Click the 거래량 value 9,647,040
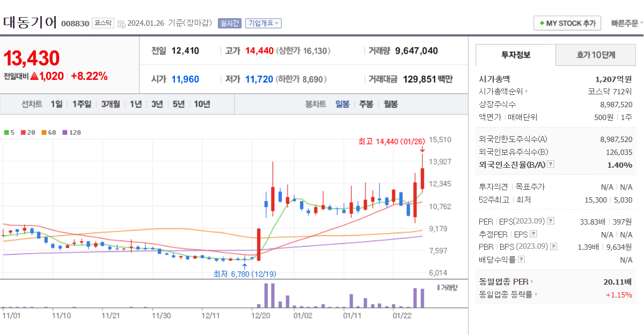Viewport: 644px width, 335px height. [x=416, y=51]
